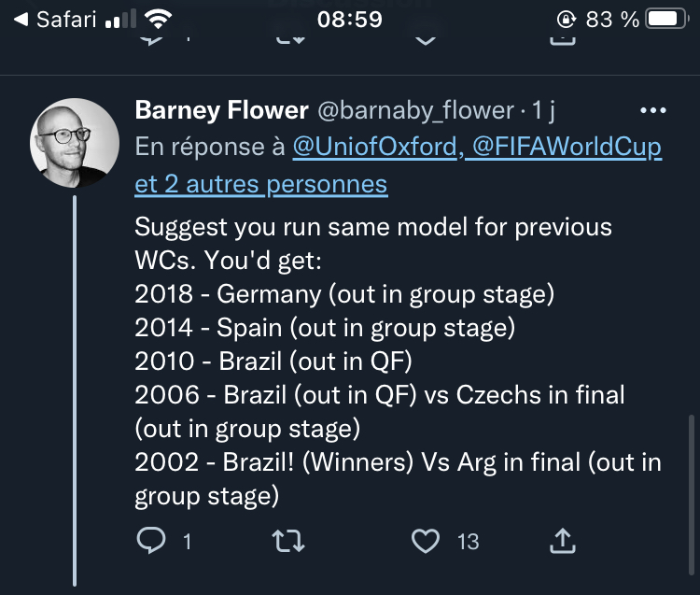Tap the partially visible share icon at top
The width and height of the screenshot is (700, 595).
coord(563,40)
